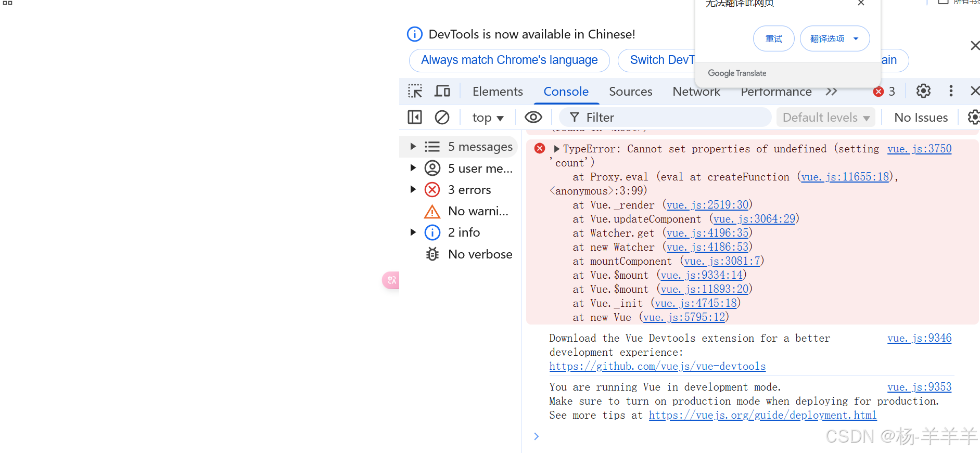Open the vue.js:4186:53 link
980x453 pixels.
[x=707, y=247]
